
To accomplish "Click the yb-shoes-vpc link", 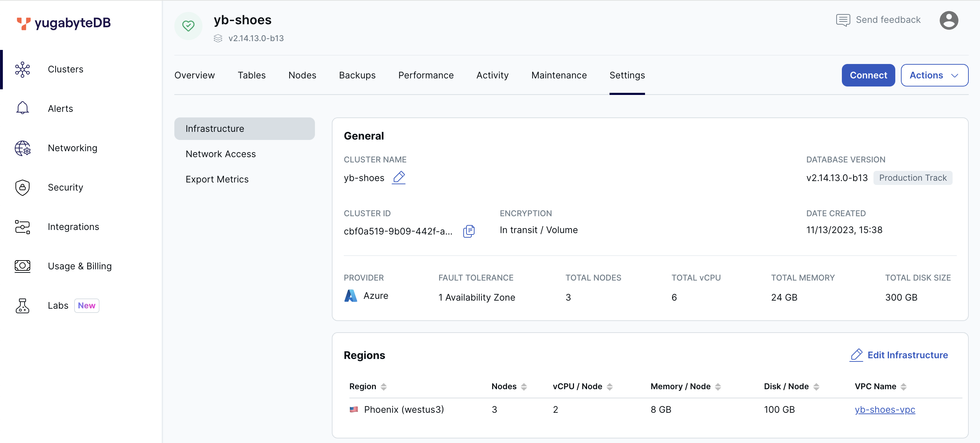I will click(x=884, y=409).
